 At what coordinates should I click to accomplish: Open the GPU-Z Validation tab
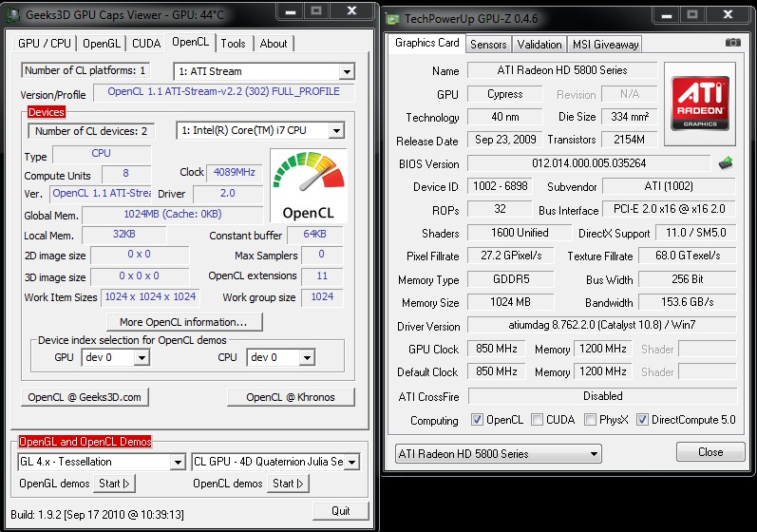click(539, 45)
